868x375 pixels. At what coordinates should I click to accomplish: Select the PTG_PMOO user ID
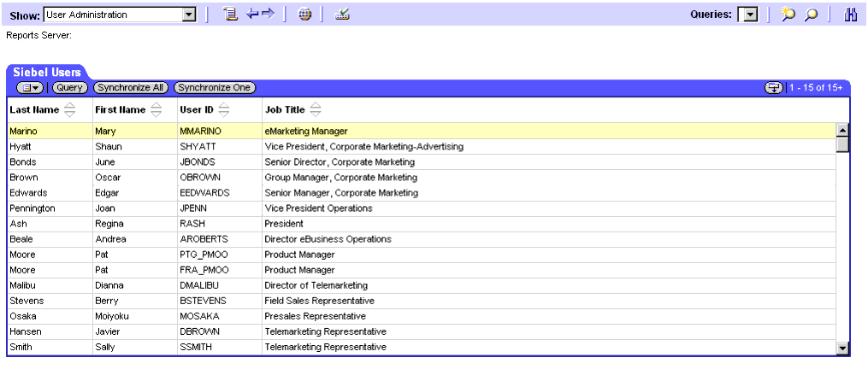click(204, 255)
